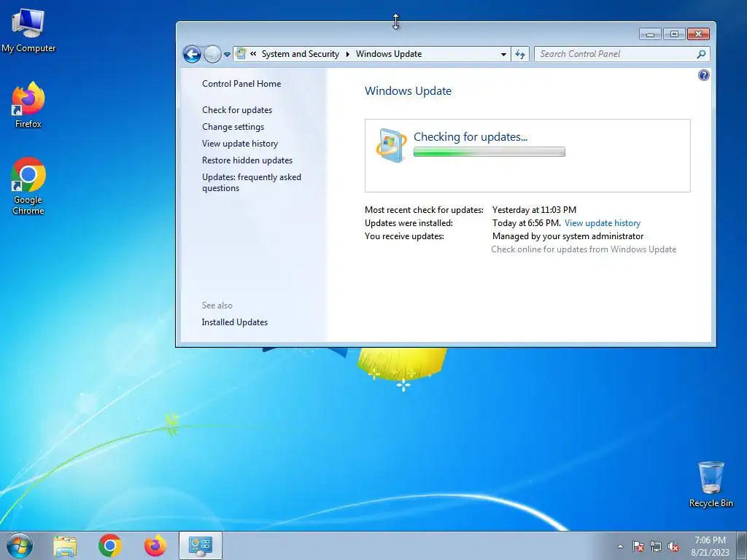Open Windows Explorer from taskbar
The height and width of the screenshot is (560, 747).
point(65,545)
